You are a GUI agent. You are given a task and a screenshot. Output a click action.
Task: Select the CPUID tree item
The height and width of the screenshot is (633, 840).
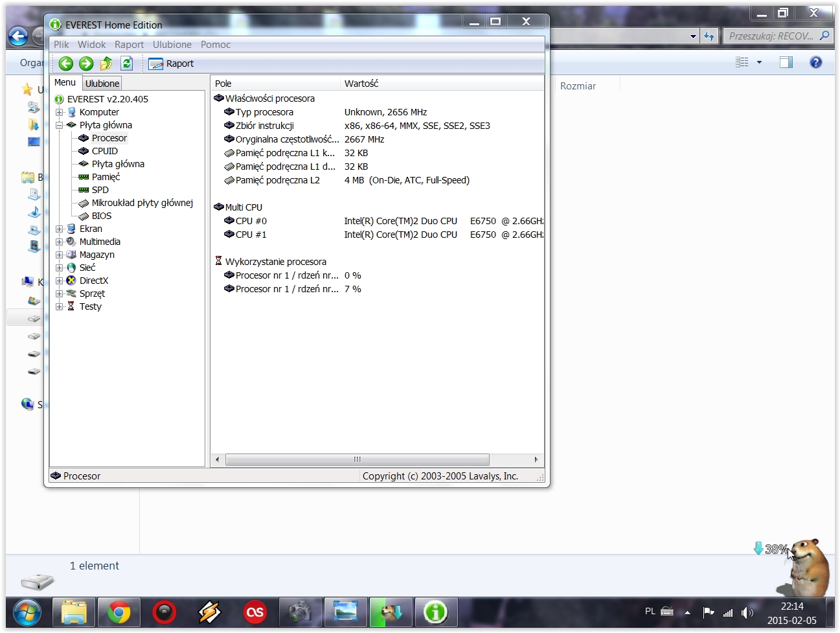pos(105,151)
